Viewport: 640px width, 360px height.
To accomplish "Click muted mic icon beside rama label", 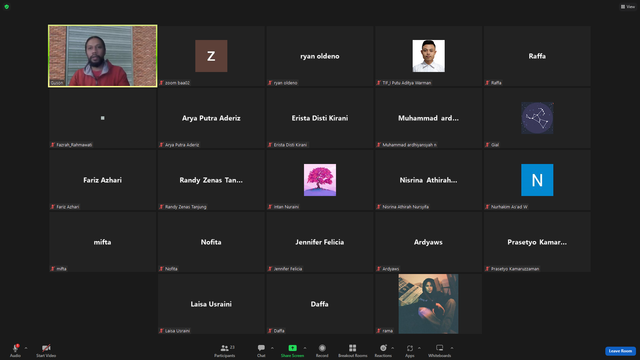I will pyautogui.click(x=379, y=331).
